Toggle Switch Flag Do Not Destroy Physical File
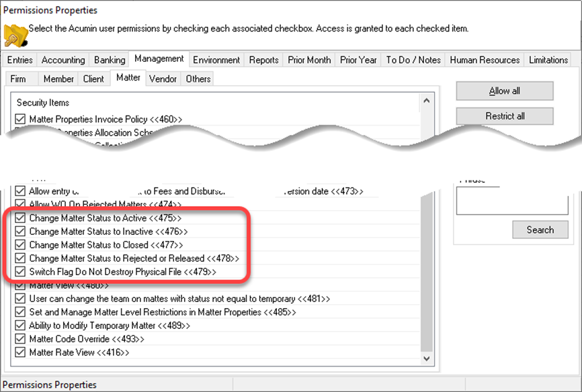Viewport: 582px width, 392px height. click(20, 271)
